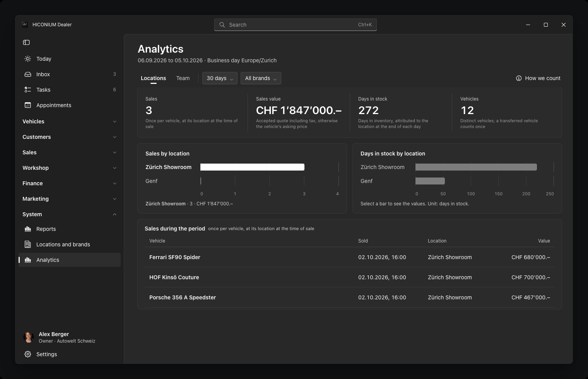Open the All brands filter dropdown
Image resolution: width=588 pixels, height=379 pixels.
261,78
